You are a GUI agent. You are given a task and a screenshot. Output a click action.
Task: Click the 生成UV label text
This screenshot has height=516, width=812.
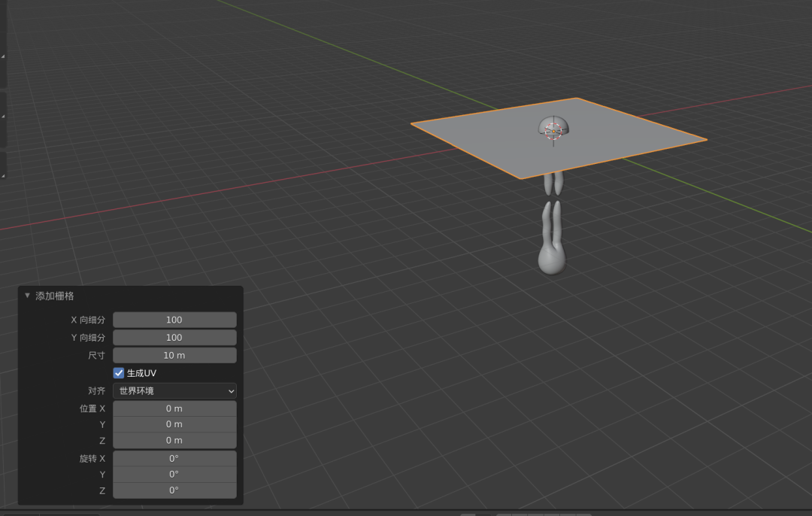click(141, 373)
